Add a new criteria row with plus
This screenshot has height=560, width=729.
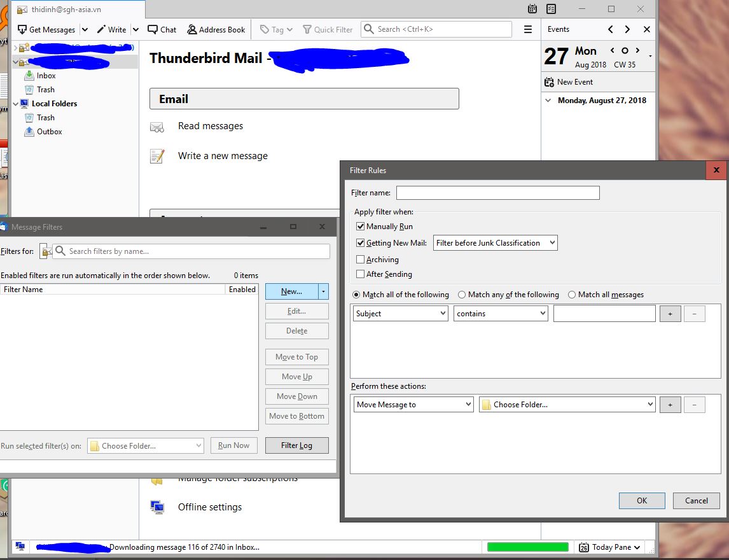[x=670, y=314]
